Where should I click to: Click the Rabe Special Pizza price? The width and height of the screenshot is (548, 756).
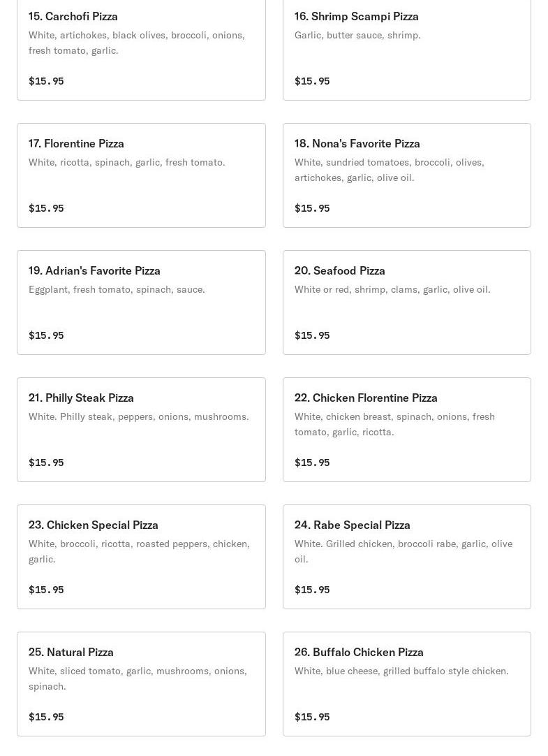312,590
